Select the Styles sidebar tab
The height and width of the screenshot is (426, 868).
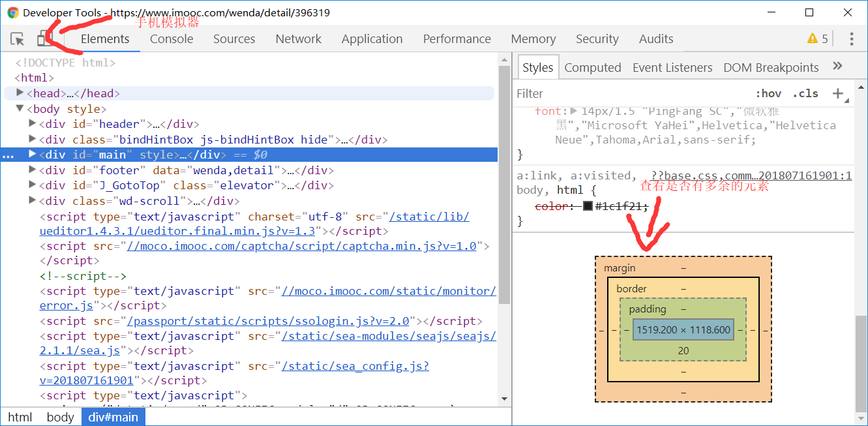pos(538,67)
